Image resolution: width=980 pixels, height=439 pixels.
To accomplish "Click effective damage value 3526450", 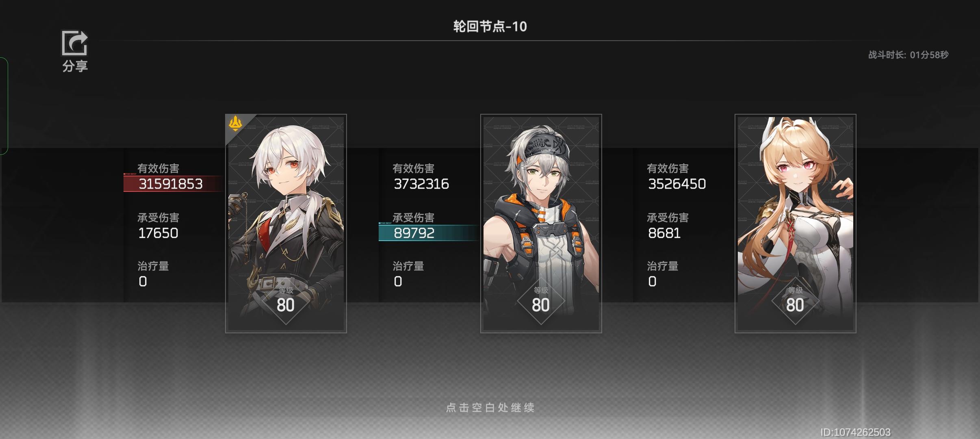I will tap(677, 184).
